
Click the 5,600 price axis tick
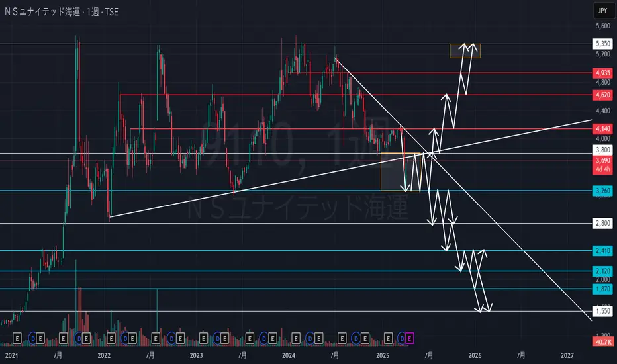603,26
